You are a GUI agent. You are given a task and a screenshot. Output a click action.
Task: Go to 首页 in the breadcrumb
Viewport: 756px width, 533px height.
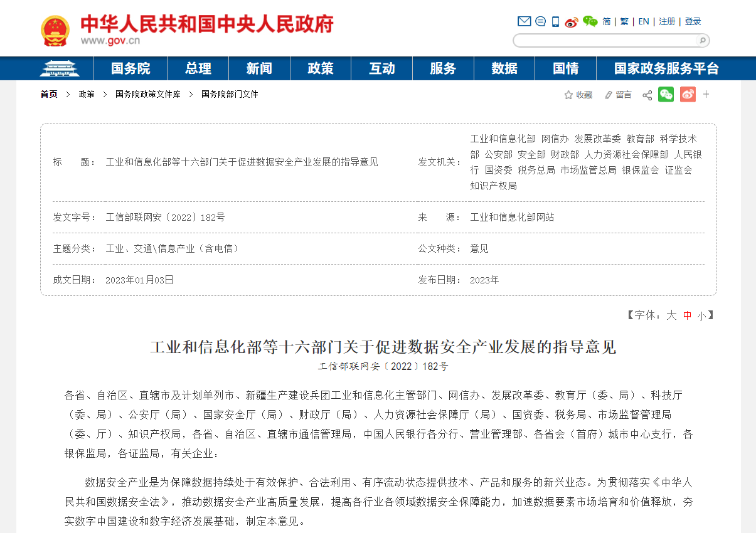point(49,94)
